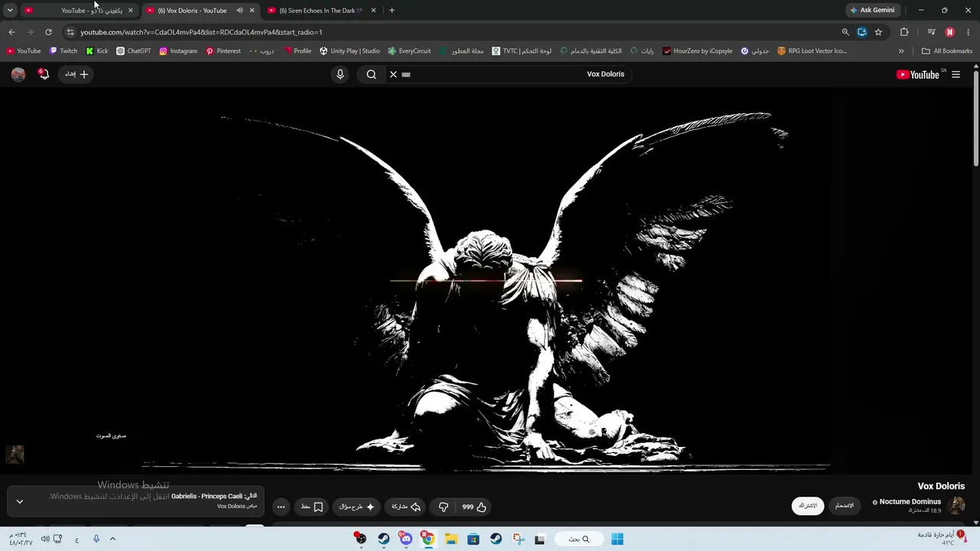Open the YouTube notifications bell
Image resolution: width=980 pixels, height=551 pixels.
tap(44, 74)
